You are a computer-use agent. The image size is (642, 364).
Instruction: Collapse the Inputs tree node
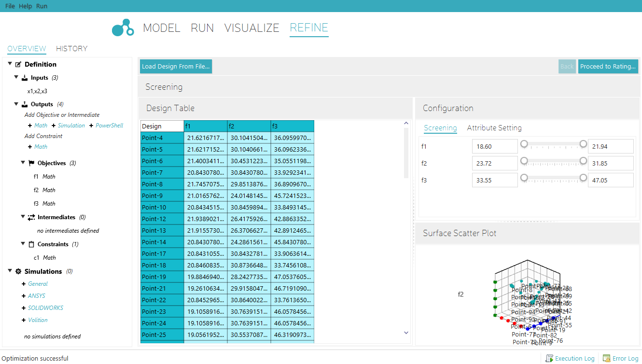pos(16,78)
